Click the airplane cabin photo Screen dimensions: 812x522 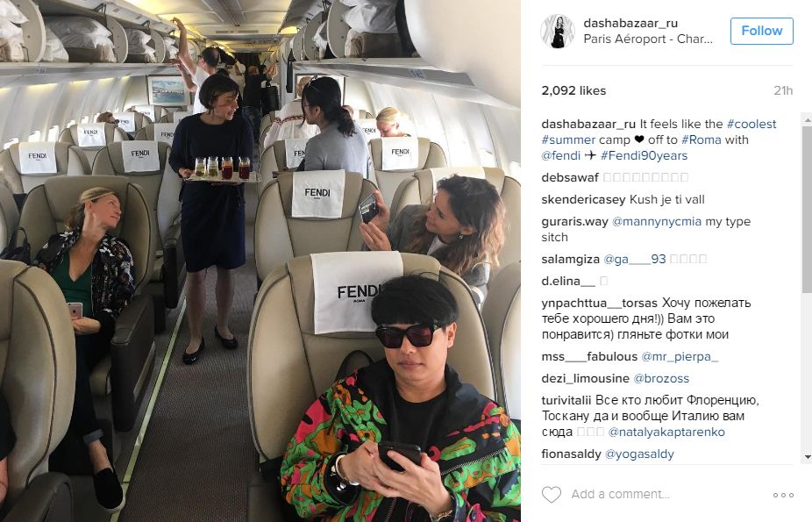[260, 261]
